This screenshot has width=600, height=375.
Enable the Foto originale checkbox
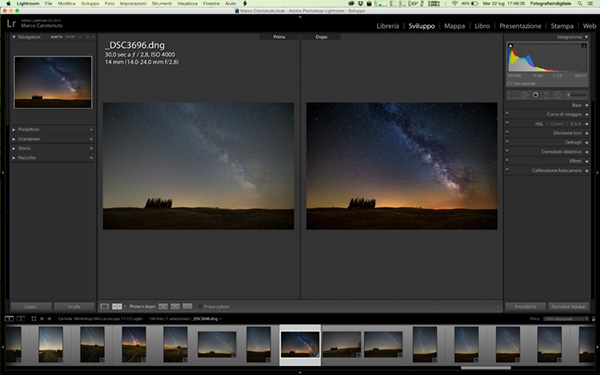[509, 83]
